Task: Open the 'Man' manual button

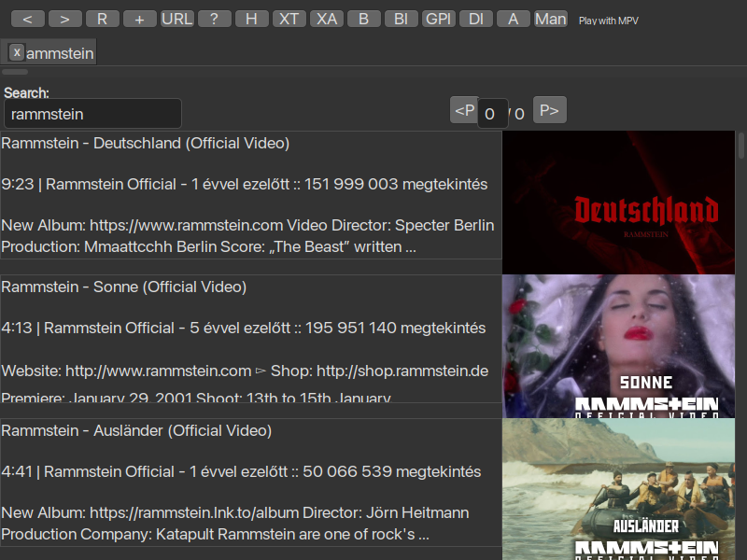Action: (x=550, y=19)
